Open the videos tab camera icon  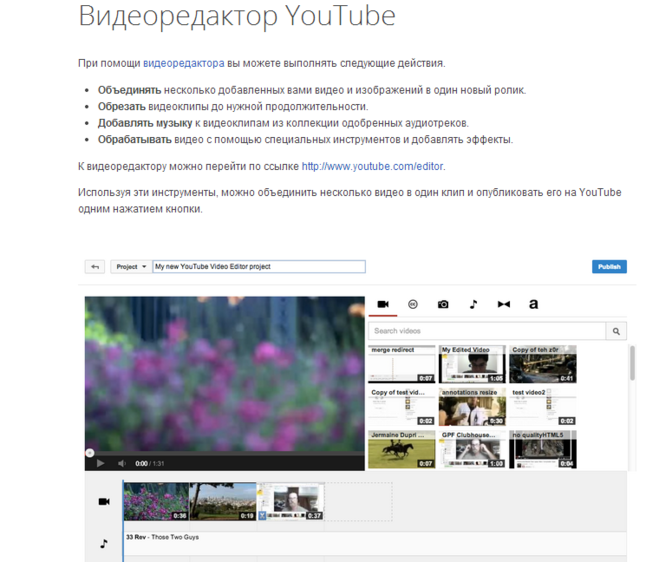383,304
